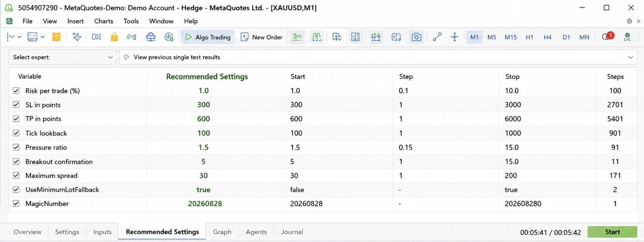Select the crosshair cursor tool
Screen dimensions: 644x242
point(454,37)
